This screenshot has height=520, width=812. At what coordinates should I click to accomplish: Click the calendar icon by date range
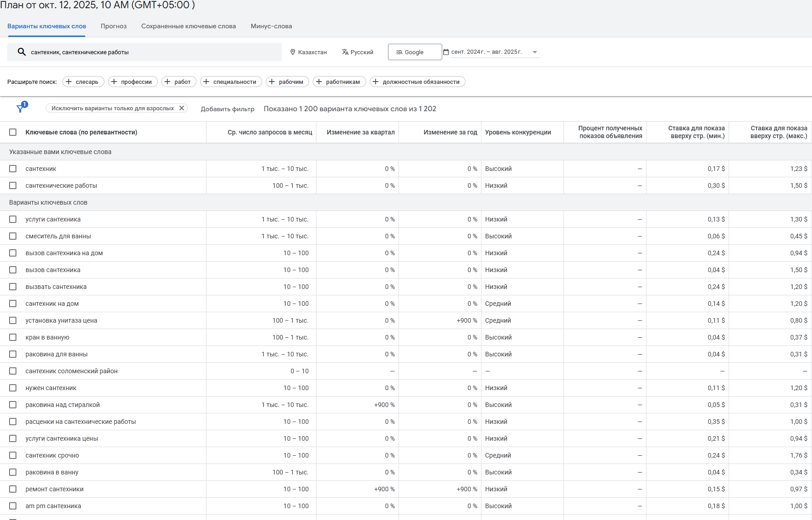point(446,52)
